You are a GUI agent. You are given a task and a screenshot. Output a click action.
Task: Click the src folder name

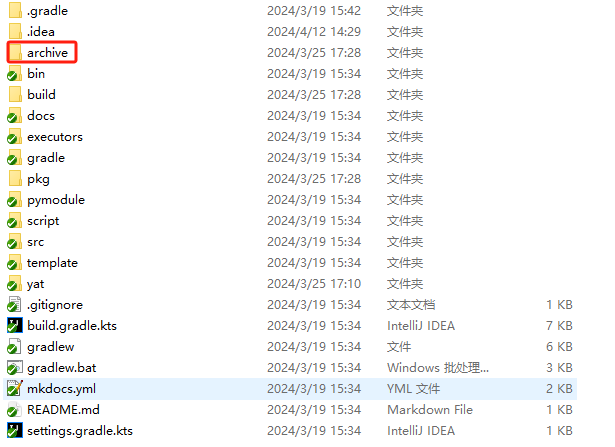click(36, 242)
